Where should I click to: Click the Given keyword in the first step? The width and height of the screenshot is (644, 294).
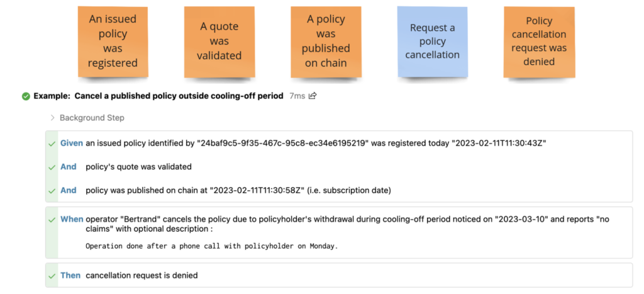point(71,144)
